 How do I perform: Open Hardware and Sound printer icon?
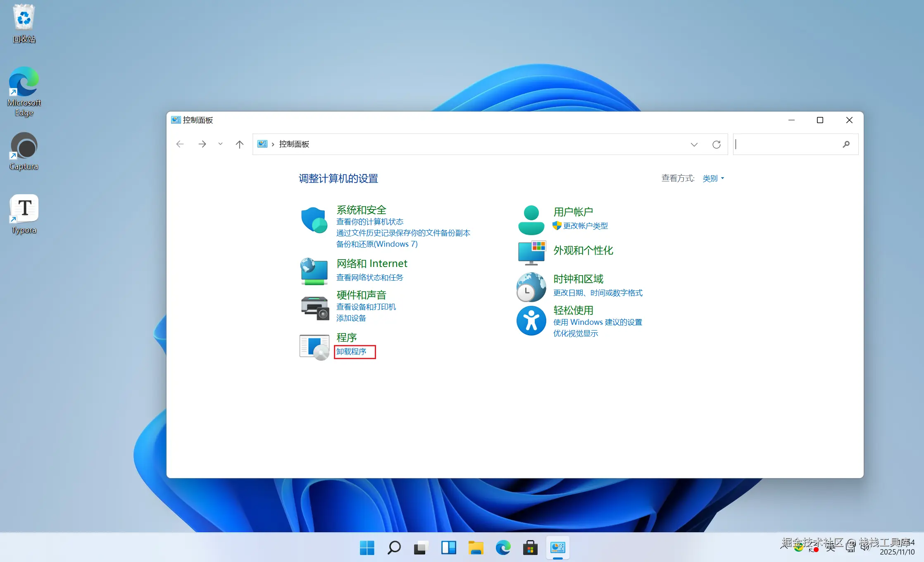(x=314, y=308)
